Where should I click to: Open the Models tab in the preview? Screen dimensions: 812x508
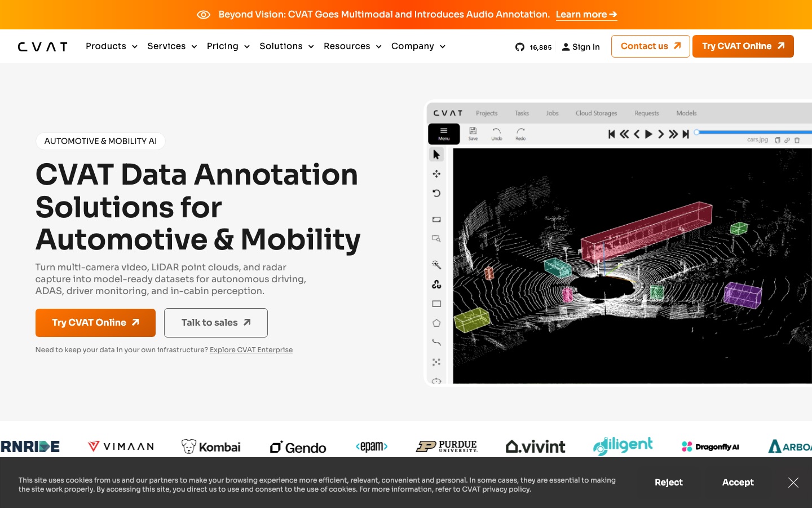(686, 113)
